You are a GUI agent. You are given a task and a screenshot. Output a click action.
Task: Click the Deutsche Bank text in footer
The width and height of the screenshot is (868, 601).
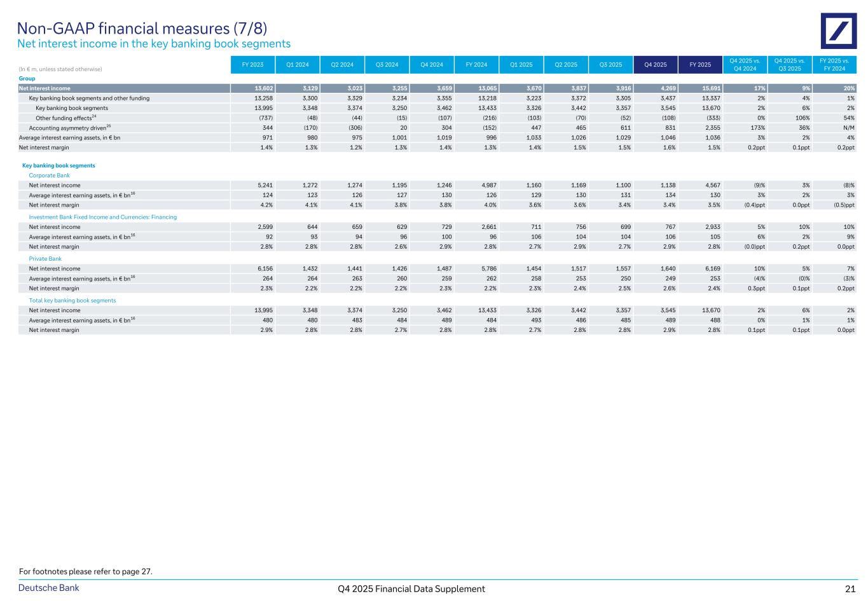click(48, 588)
